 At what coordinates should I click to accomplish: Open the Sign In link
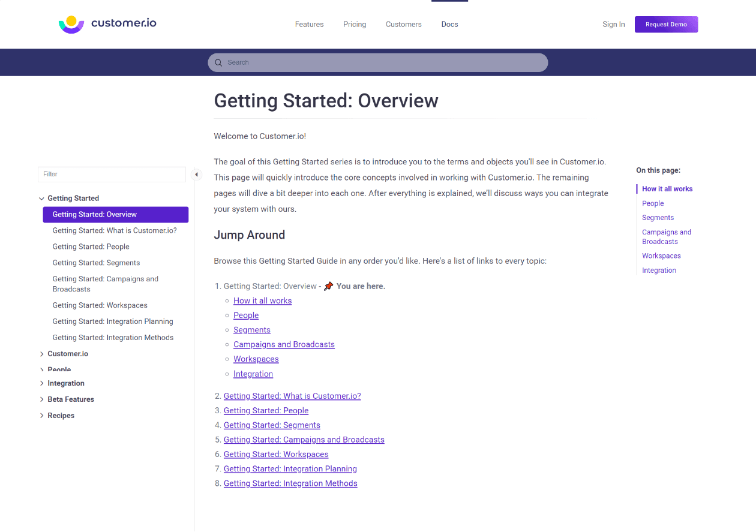point(613,24)
